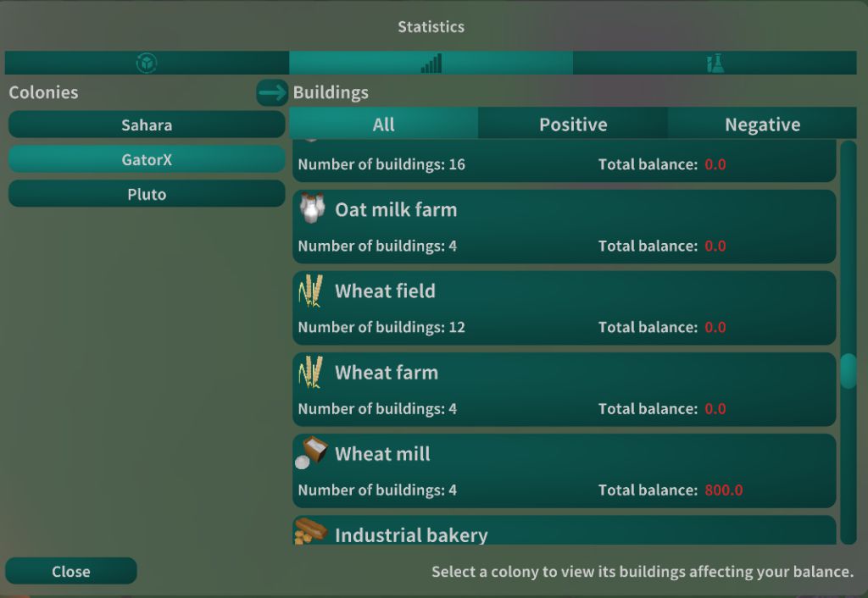The height and width of the screenshot is (598, 868).
Task: Switch to the All buildings filter
Action: 383,125
